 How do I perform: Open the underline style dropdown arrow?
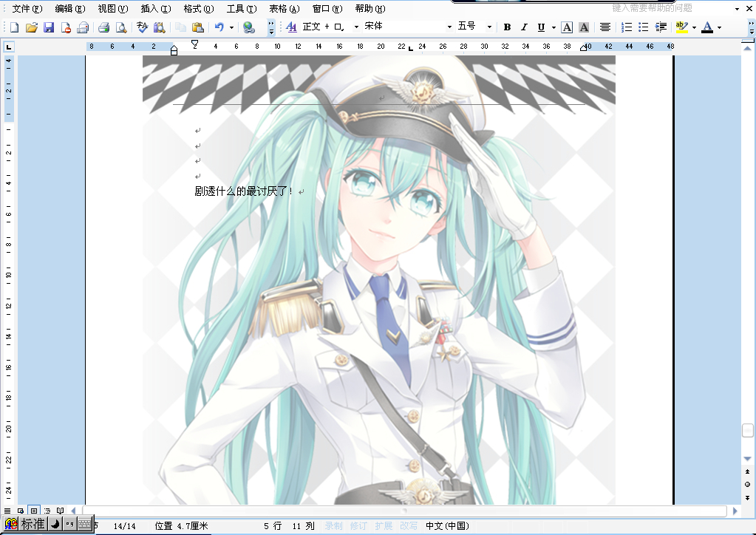pos(554,27)
